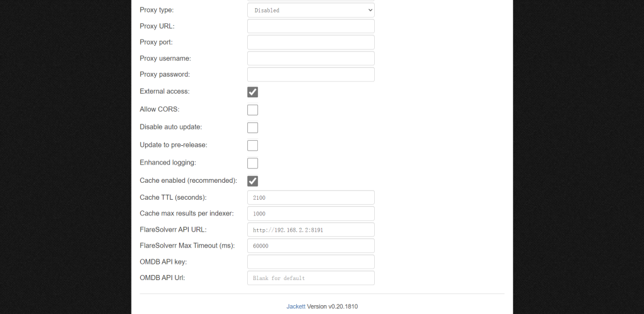The height and width of the screenshot is (314, 644).
Task: Open the Jackett link in footer
Action: coord(296,306)
